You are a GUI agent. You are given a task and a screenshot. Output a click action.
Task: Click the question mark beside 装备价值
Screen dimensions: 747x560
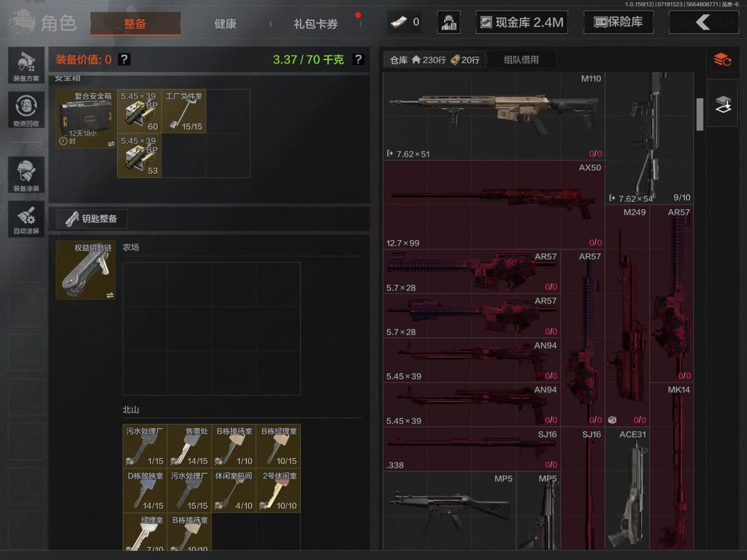click(124, 59)
